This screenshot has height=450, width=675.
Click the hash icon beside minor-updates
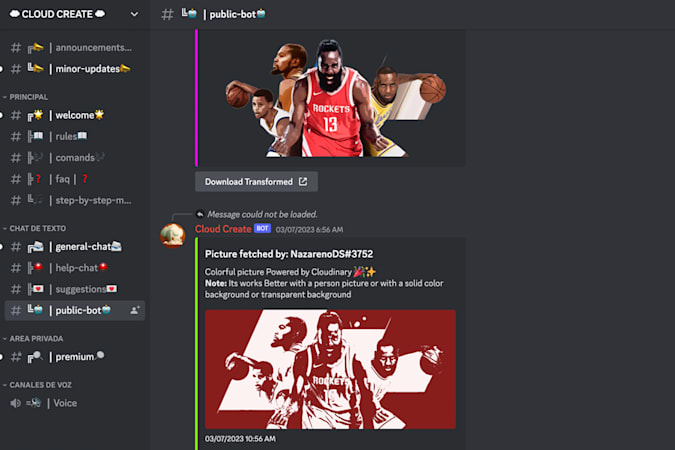(16, 68)
